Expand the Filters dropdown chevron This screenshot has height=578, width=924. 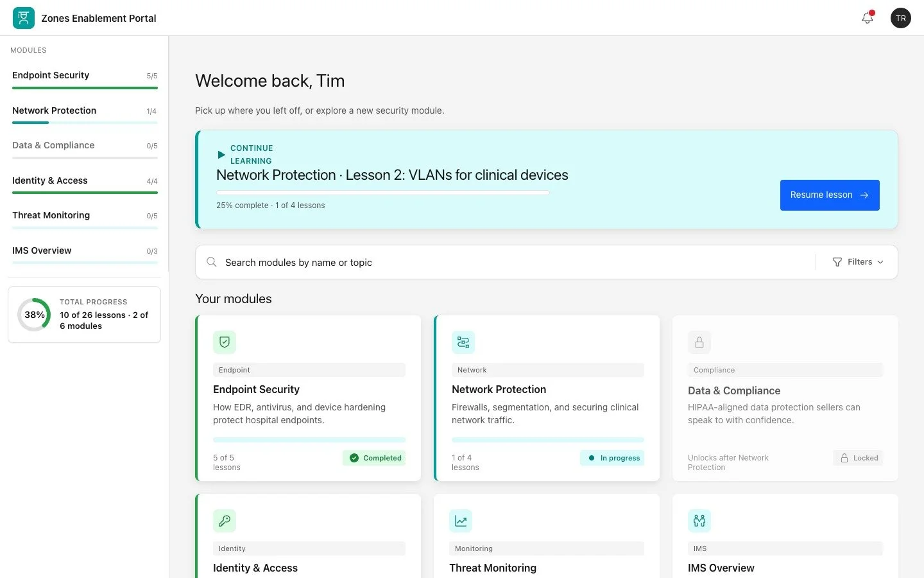tap(880, 262)
